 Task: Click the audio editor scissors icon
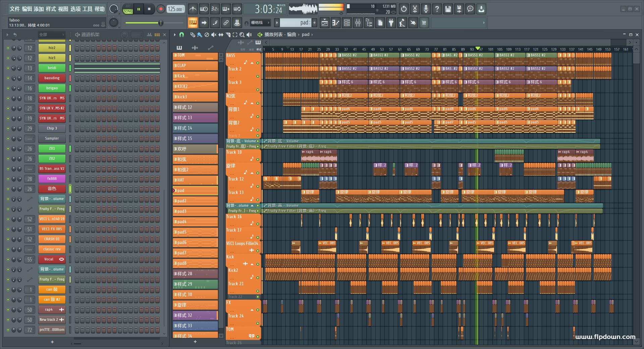click(415, 9)
